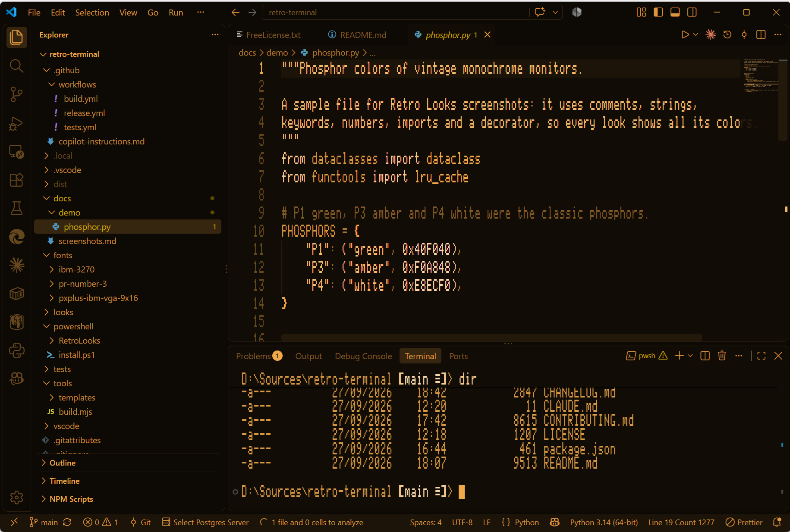Change Python language mode in status bar

[526, 522]
